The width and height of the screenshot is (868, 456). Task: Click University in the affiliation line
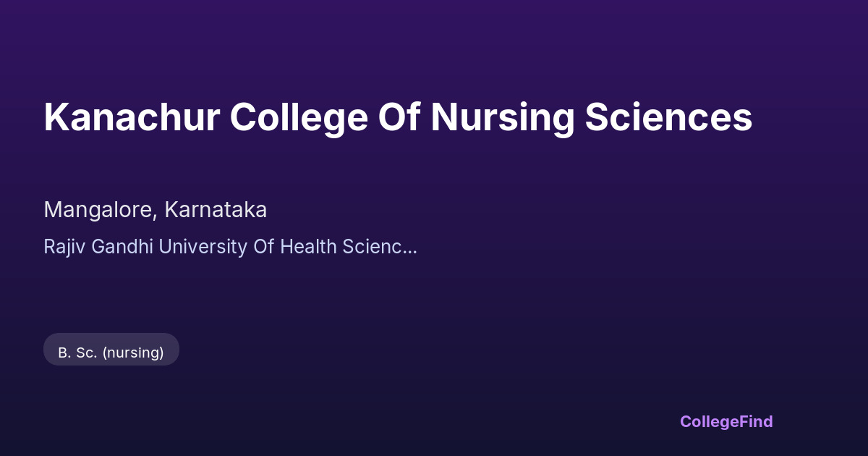tap(203, 247)
